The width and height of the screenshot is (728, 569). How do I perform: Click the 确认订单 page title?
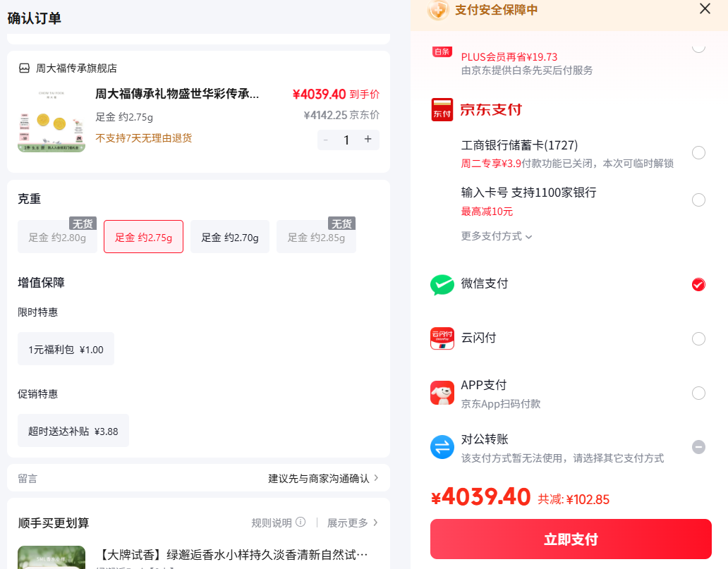pyautogui.click(x=35, y=18)
